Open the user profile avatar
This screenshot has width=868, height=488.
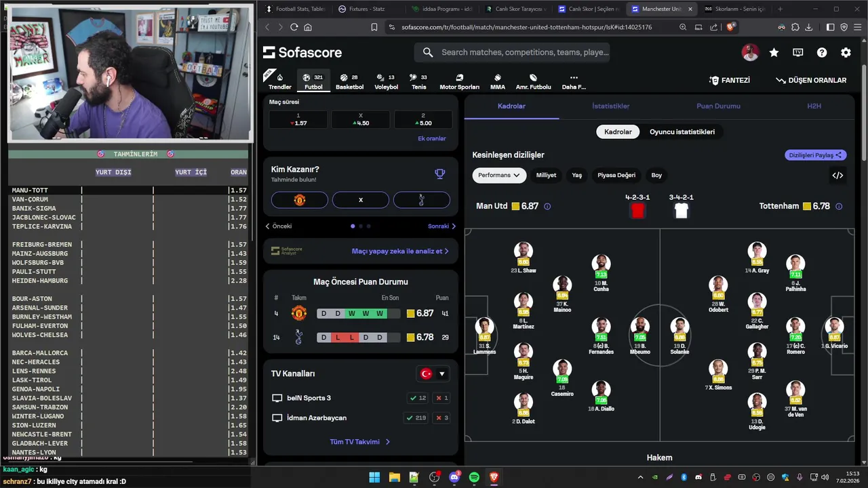[749, 52]
